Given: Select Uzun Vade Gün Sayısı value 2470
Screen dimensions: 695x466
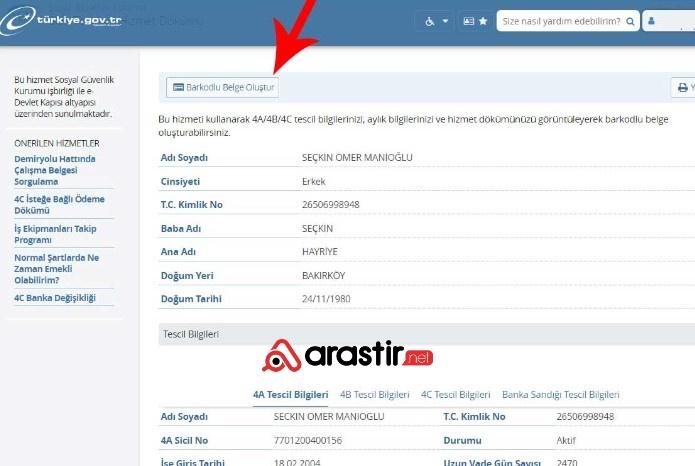Looking at the screenshot, I should point(567,462).
